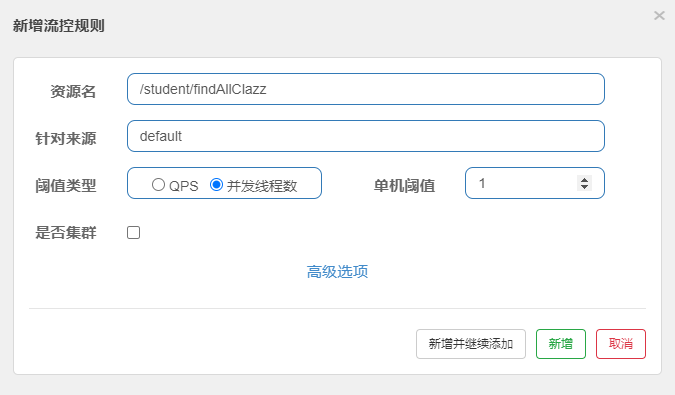This screenshot has height=395, width=675.
Task: Click the 单机阈值 field label
Action: coord(404,185)
